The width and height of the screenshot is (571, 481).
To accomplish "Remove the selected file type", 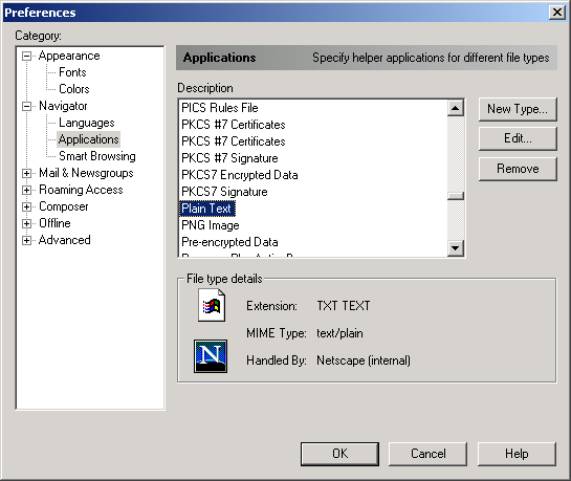I will click(x=517, y=169).
